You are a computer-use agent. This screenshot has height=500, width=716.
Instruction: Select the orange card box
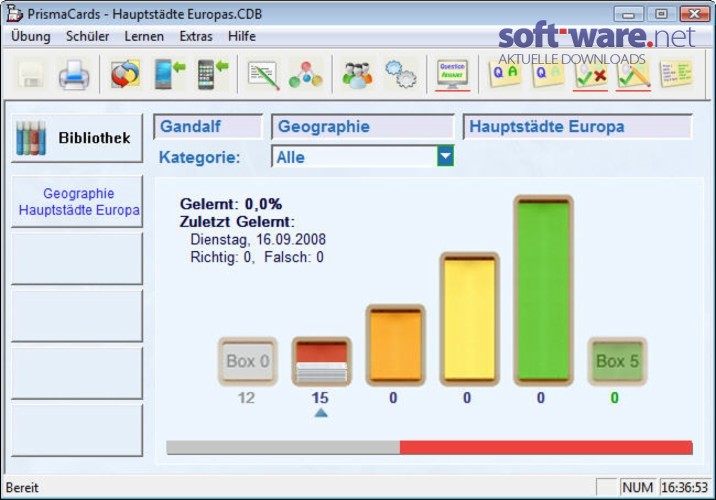click(395, 345)
